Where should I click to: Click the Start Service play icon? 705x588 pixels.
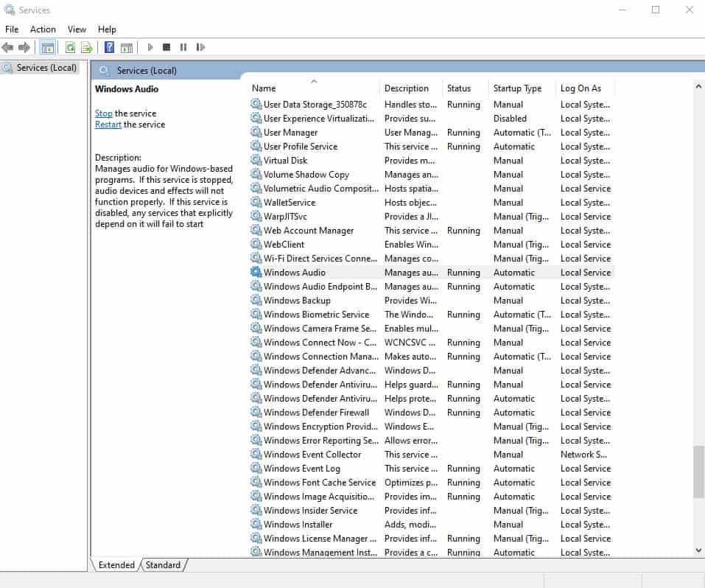(x=150, y=47)
